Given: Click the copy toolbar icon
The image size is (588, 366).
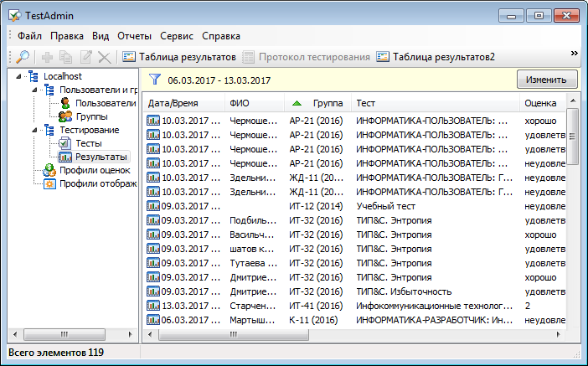Looking at the screenshot, I should tap(66, 57).
